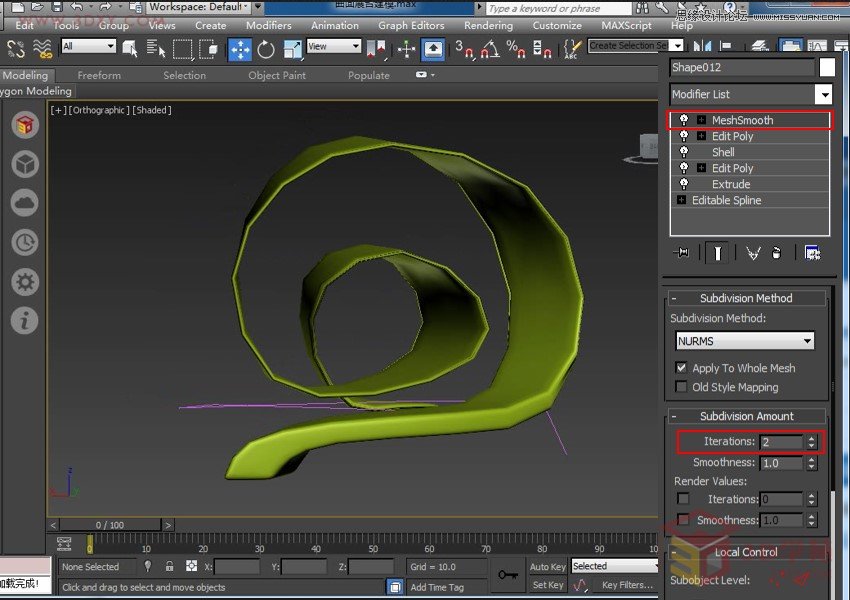Toggle Window/Crossing selection mode
The height and width of the screenshot is (600, 850).
(x=209, y=49)
